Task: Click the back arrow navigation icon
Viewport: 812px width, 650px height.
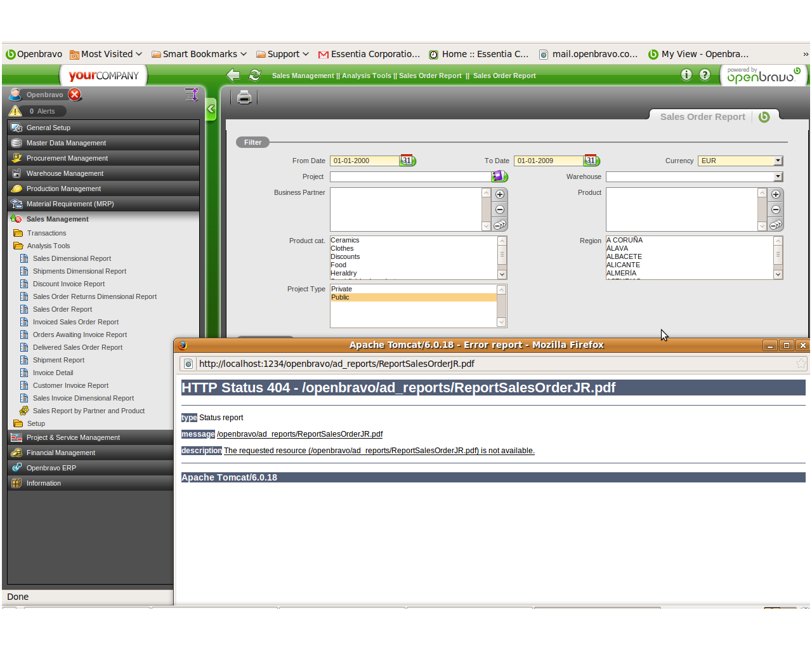Action: coord(233,75)
